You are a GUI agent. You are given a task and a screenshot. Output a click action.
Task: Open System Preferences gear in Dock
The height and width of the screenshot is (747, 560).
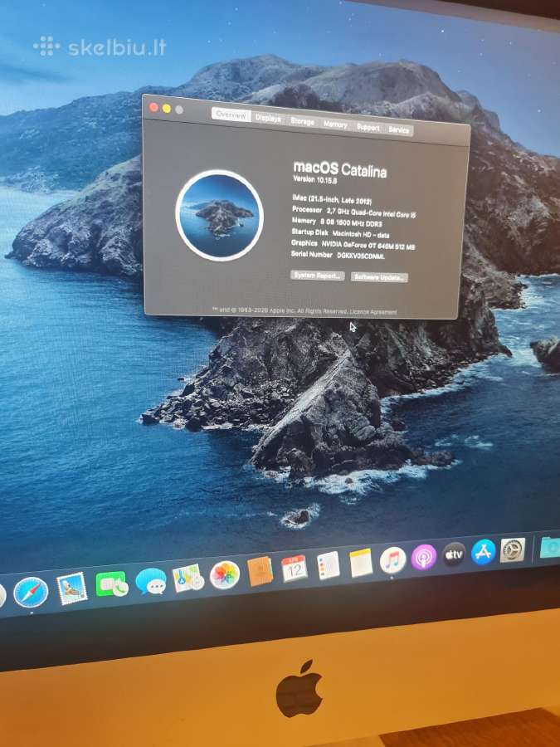tap(513, 549)
